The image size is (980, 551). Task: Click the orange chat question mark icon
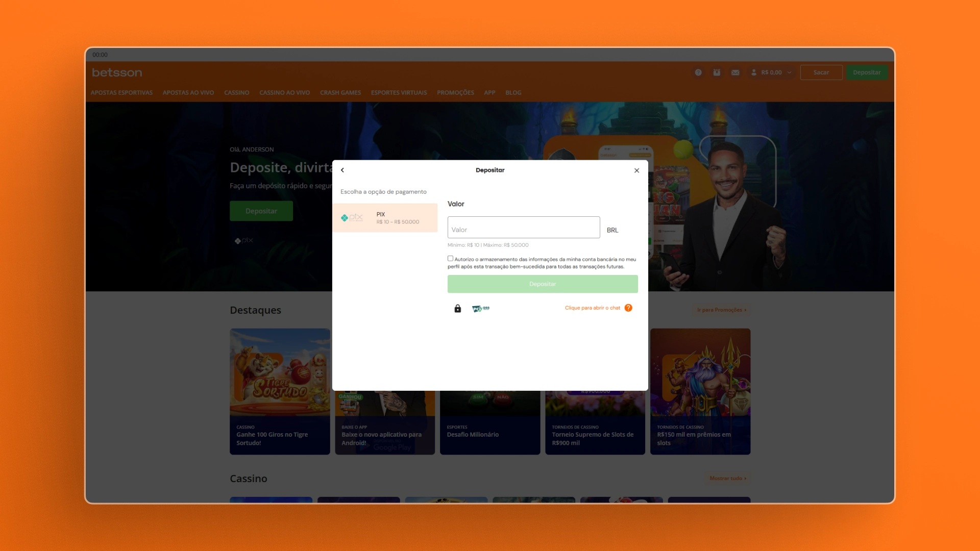(x=628, y=308)
